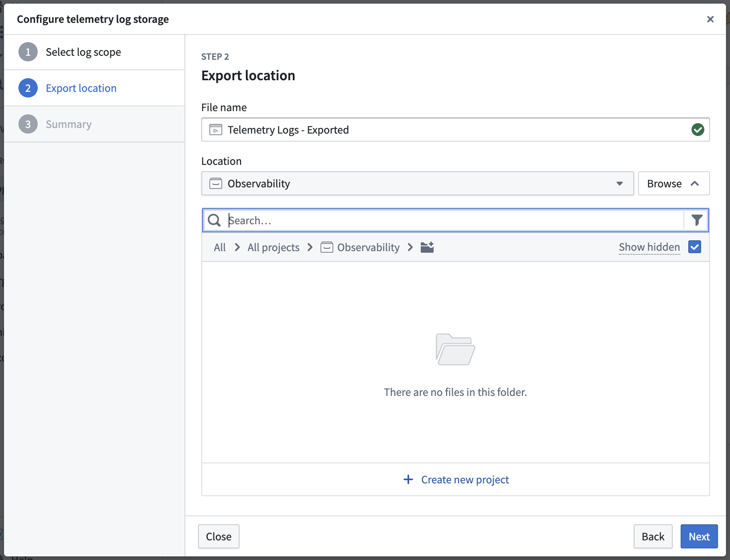The image size is (730, 560).
Task: Collapse the Browse panel
Action: pos(673,183)
